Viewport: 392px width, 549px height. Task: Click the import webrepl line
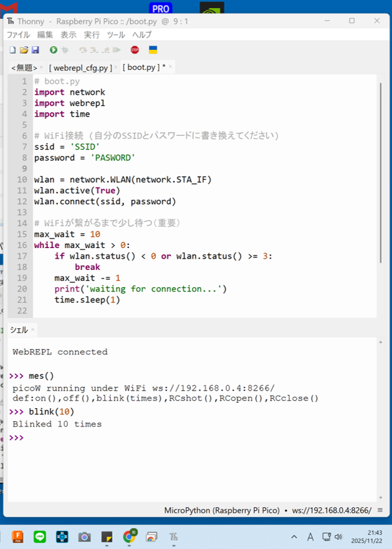(69, 103)
